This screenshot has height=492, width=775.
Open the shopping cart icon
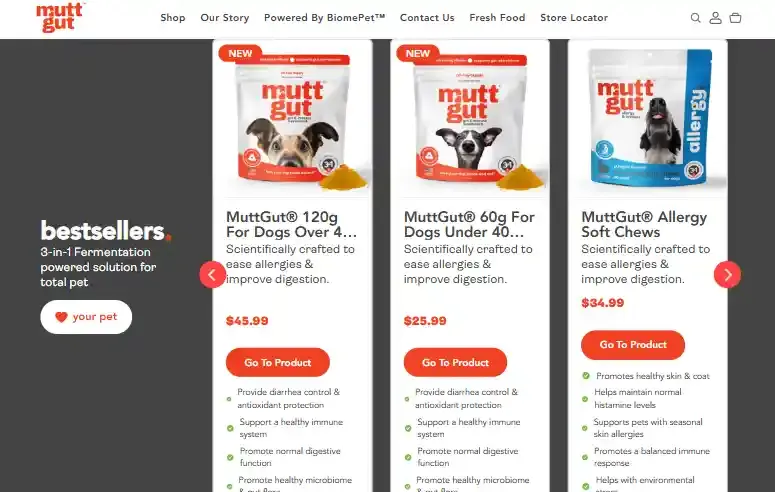click(x=735, y=18)
